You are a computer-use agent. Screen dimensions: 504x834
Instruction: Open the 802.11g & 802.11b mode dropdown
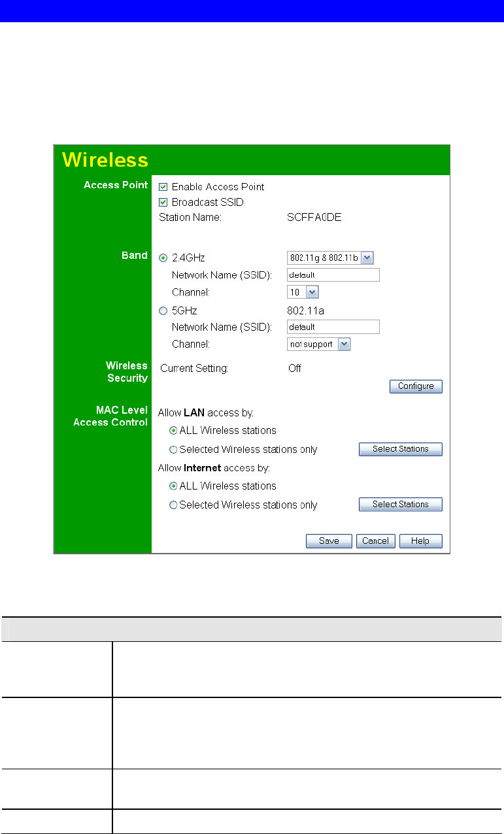[330, 258]
